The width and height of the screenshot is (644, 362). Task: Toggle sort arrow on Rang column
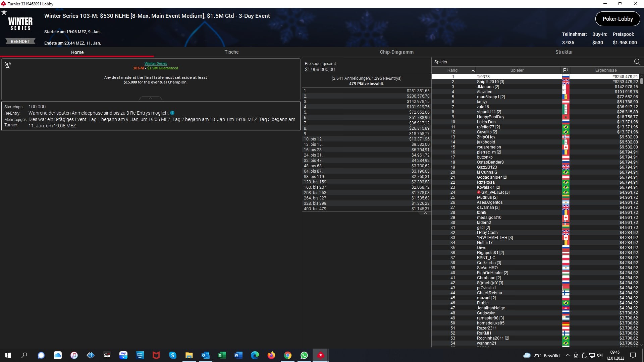(x=473, y=70)
